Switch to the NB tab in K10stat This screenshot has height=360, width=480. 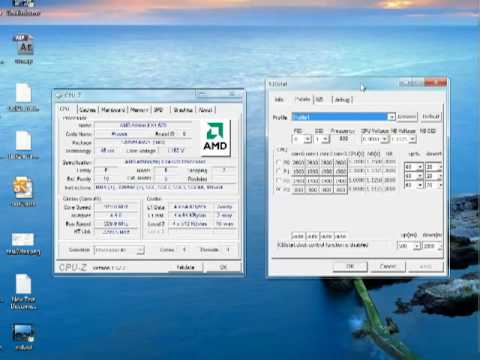(320, 99)
